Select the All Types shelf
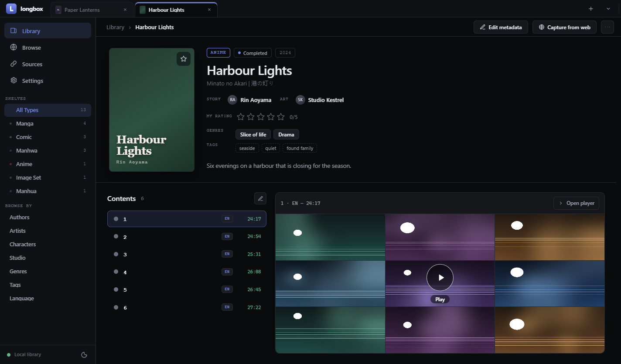This screenshot has width=621, height=364. click(x=48, y=110)
